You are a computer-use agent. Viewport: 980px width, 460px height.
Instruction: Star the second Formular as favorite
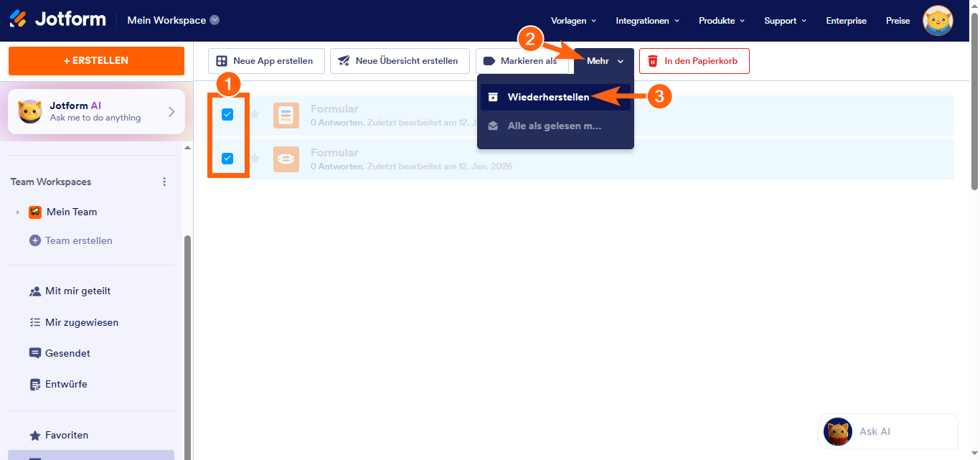coord(255,158)
